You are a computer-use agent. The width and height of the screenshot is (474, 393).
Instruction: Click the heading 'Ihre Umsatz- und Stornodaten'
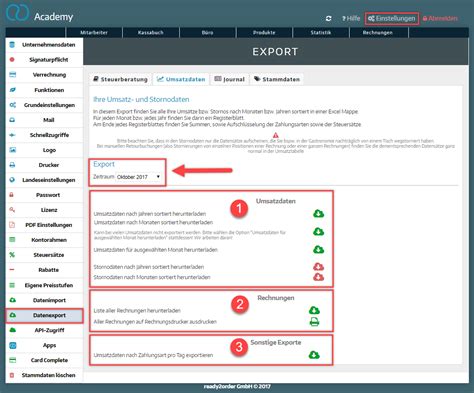coord(141,99)
